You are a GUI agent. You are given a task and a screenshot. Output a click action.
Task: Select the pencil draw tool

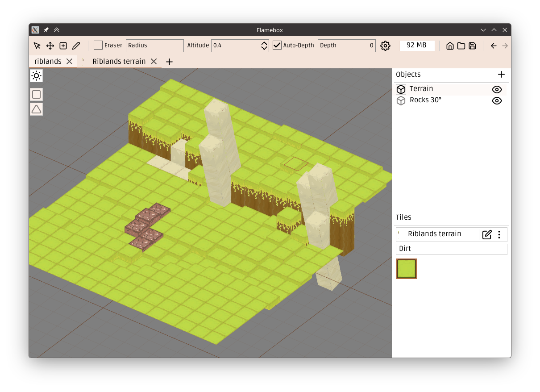click(x=76, y=46)
